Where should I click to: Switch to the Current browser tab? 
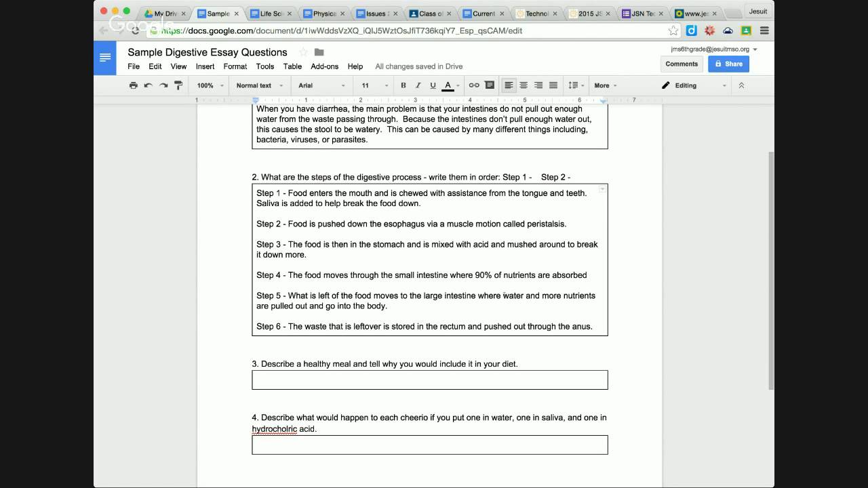coord(484,14)
